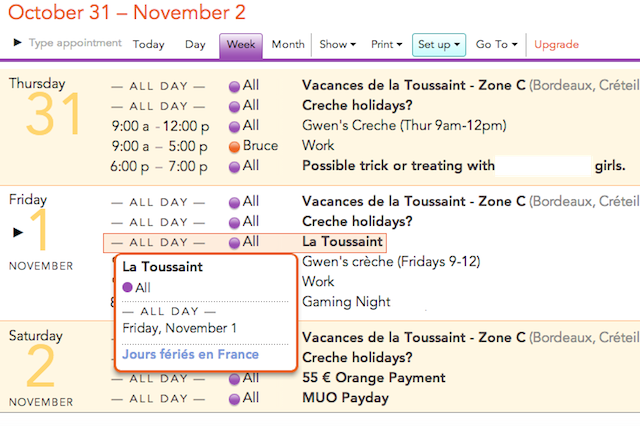
Task: Click purple dot beside 55 € Orange Payment
Action: tap(234, 378)
